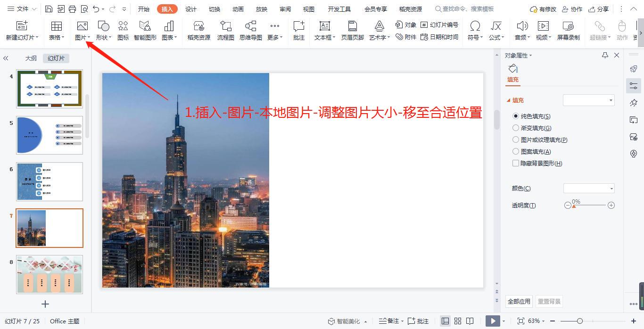Click the 图标 icons library button
Image resolution: width=644 pixels, height=329 pixels.
click(x=123, y=31)
